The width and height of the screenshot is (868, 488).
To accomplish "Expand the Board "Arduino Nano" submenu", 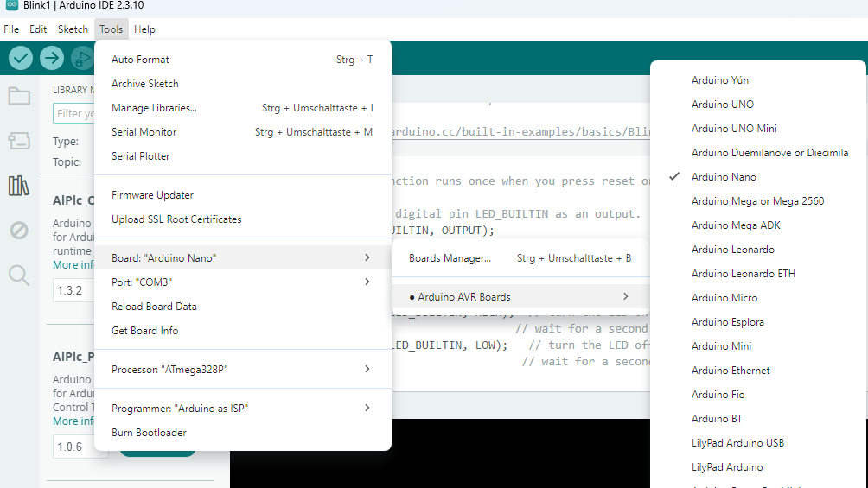I will tap(242, 258).
